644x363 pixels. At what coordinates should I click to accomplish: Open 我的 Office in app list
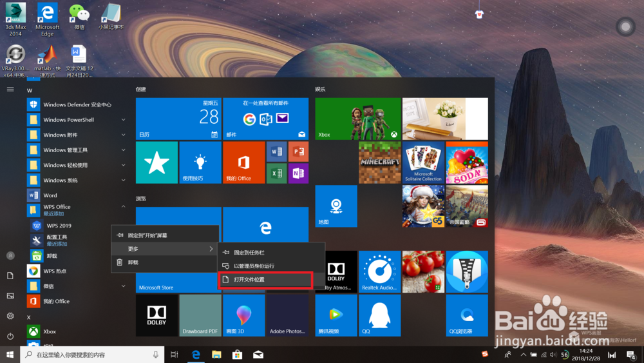pyautogui.click(x=77, y=301)
